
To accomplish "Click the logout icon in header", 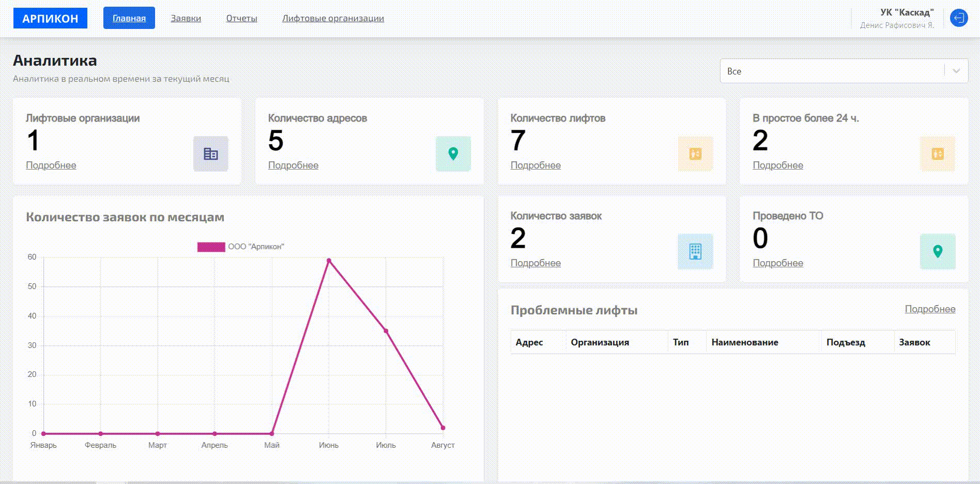I will (958, 18).
